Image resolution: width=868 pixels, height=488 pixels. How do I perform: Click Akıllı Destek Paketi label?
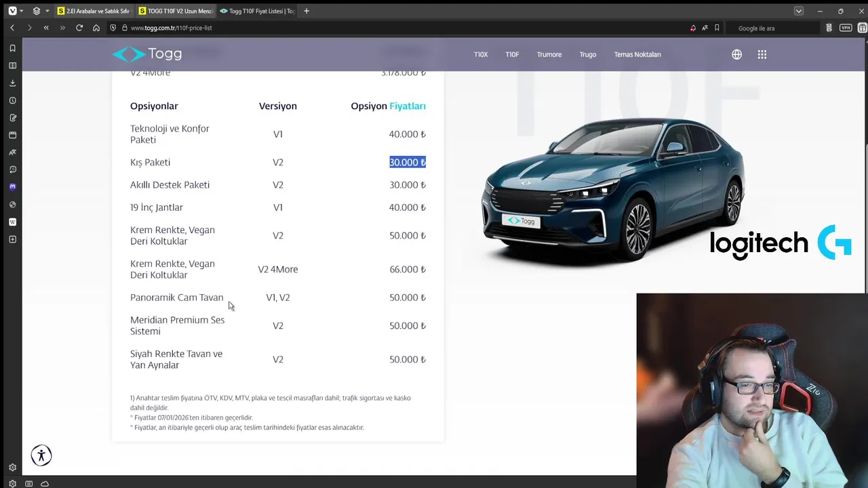[x=170, y=184]
